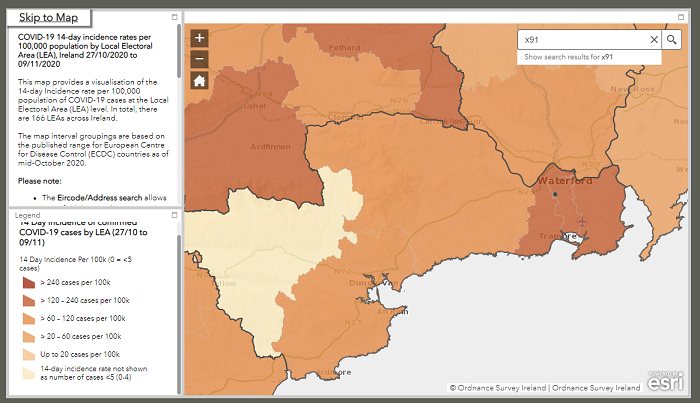Reset map to default home extent
The width and height of the screenshot is (700, 403).
[x=199, y=81]
